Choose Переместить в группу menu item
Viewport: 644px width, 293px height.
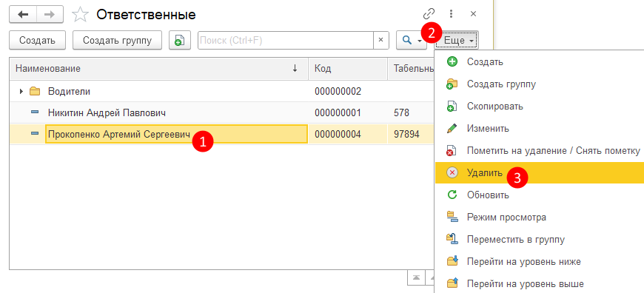click(540, 239)
